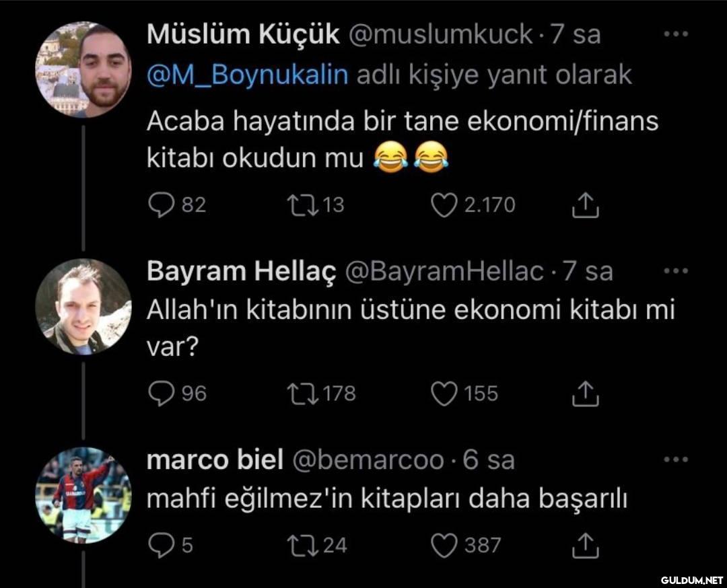The width and height of the screenshot is (727, 588).
Task: Like Bayram Hellaç's tweet
Action: (x=444, y=394)
